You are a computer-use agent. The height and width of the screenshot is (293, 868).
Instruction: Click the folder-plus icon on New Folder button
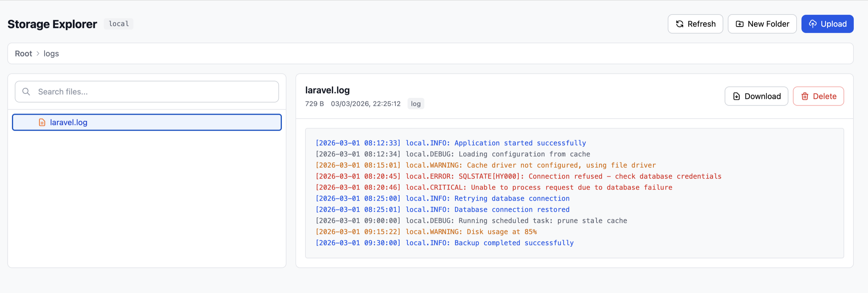(x=739, y=24)
